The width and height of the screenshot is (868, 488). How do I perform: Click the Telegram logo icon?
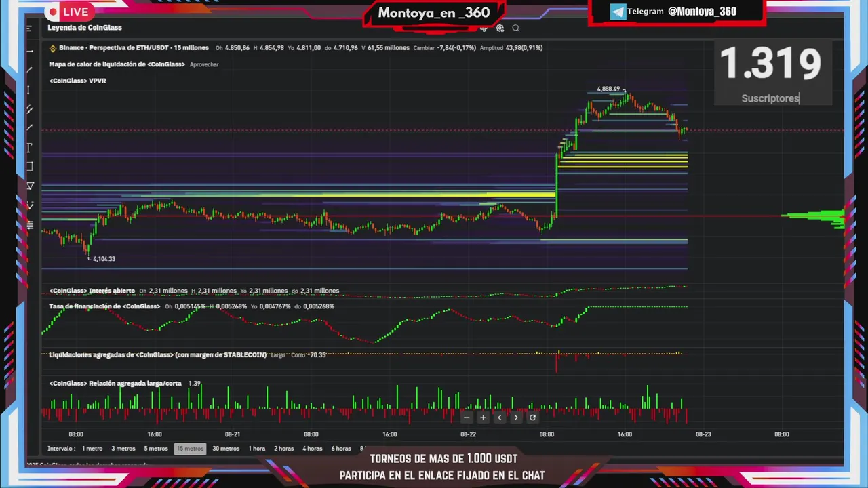pyautogui.click(x=618, y=12)
